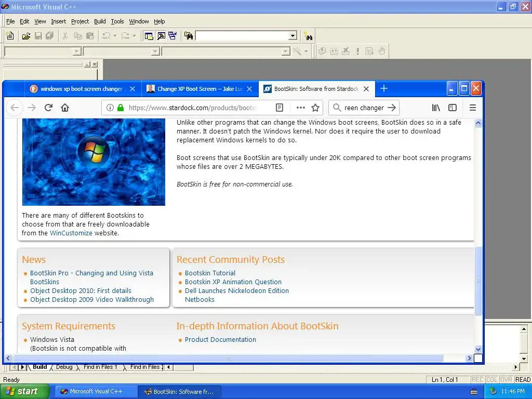Click the Firefox forward arrow
The height and width of the screenshot is (399, 532).
pos(32,108)
